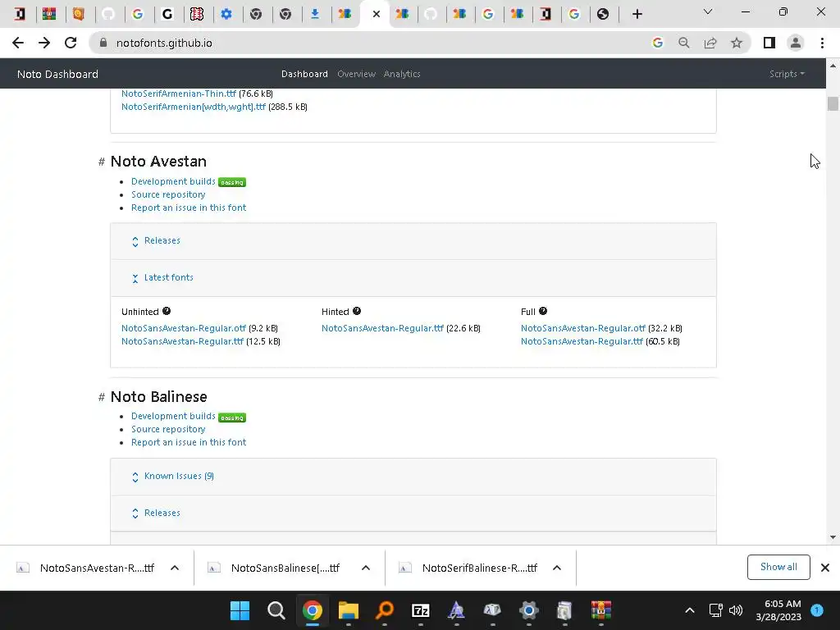This screenshot has width=840, height=630.
Task: Share this page via share icon
Action: [x=710, y=43]
